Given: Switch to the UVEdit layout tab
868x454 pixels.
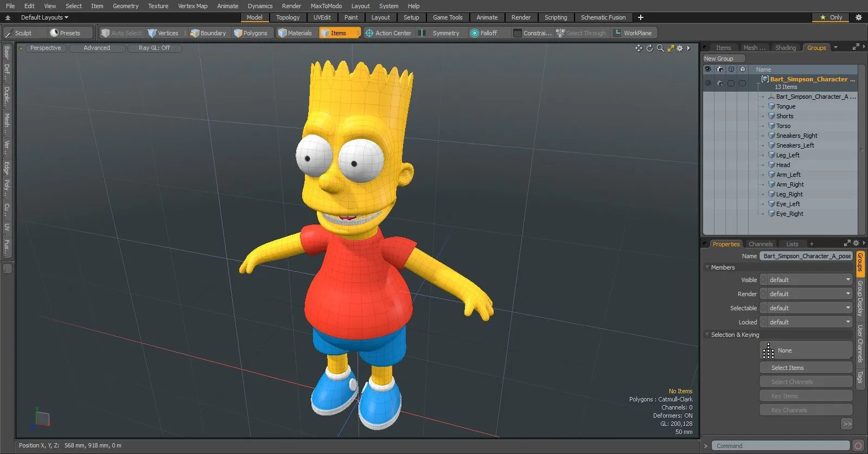Looking at the screenshot, I should pos(322,17).
